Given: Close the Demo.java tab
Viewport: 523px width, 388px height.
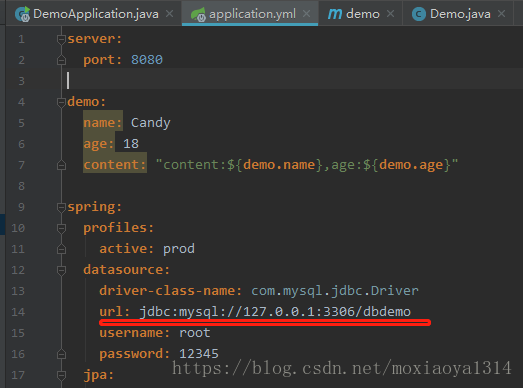Looking at the screenshot, I should [x=501, y=14].
